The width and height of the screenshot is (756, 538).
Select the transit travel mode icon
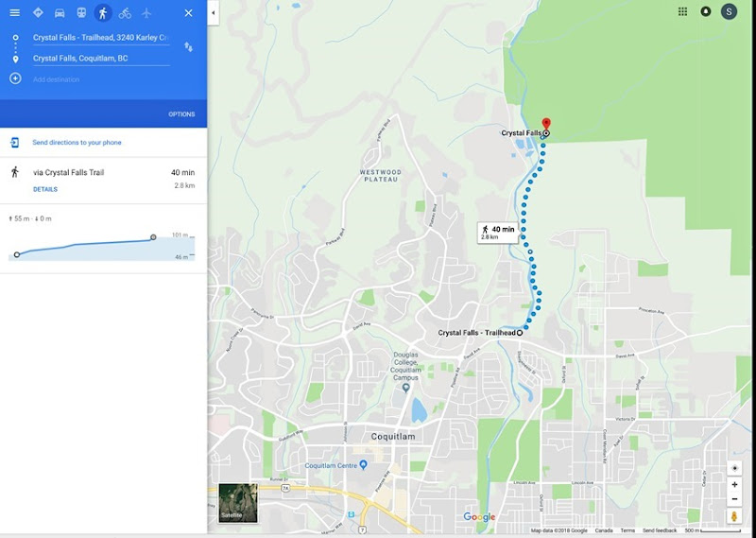click(81, 13)
